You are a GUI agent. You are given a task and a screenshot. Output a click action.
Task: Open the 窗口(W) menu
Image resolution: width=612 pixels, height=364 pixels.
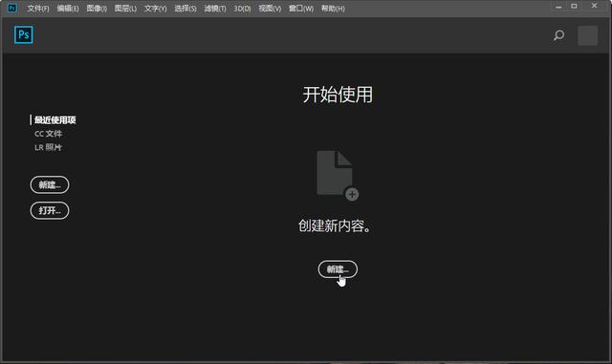[301, 9]
